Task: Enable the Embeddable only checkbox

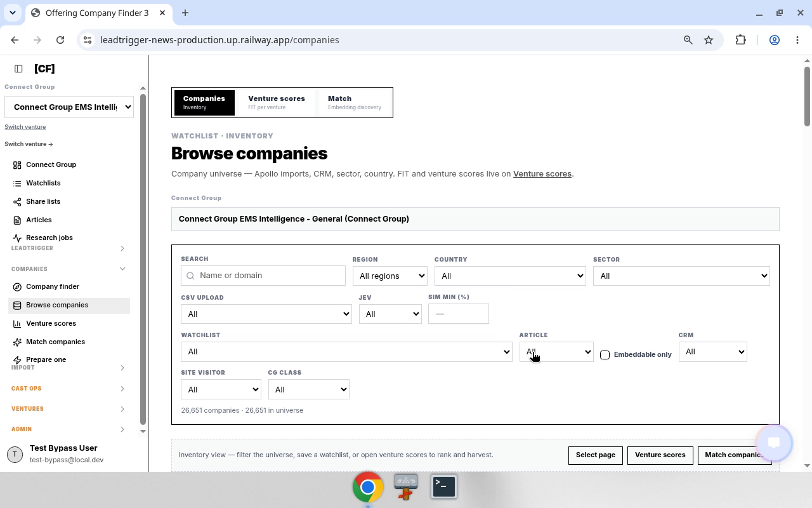Action: [605, 355]
